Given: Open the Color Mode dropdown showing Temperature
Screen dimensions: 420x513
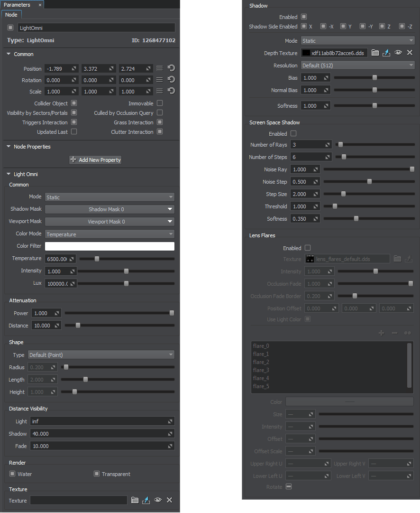Looking at the screenshot, I should (110, 234).
